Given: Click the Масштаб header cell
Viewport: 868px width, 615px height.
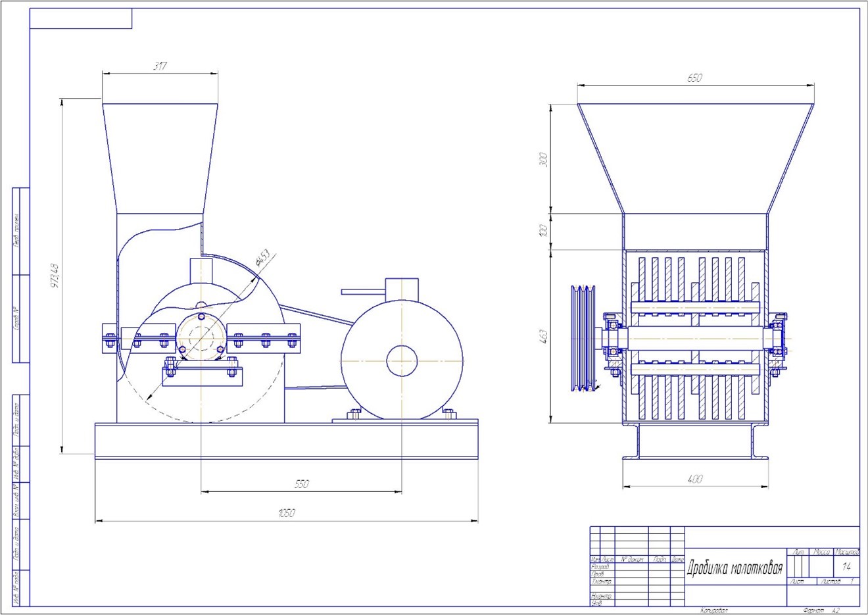Looking at the screenshot, I should pyautogui.click(x=847, y=552).
